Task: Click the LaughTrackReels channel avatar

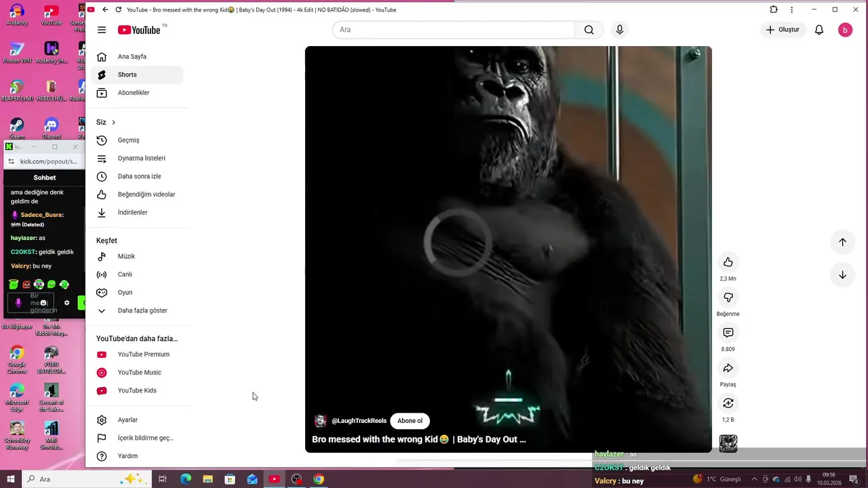Action: pyautogui.click(x=320, y=421)
